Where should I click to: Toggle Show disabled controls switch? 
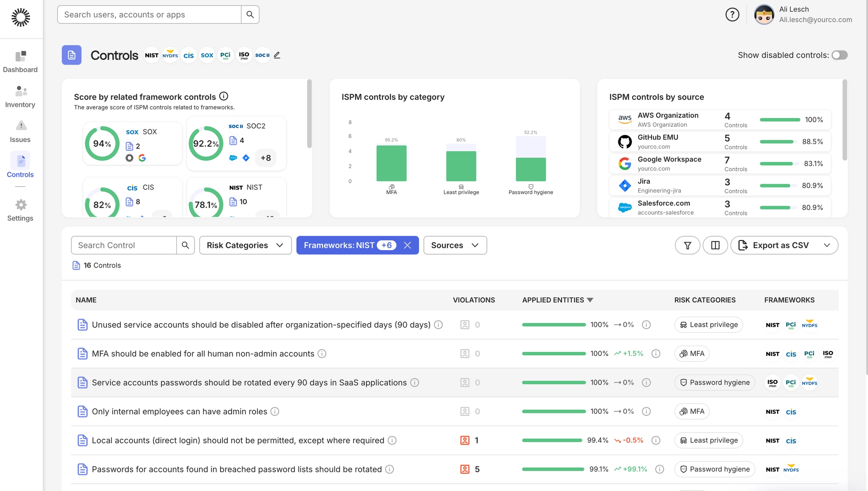(839, 55)
